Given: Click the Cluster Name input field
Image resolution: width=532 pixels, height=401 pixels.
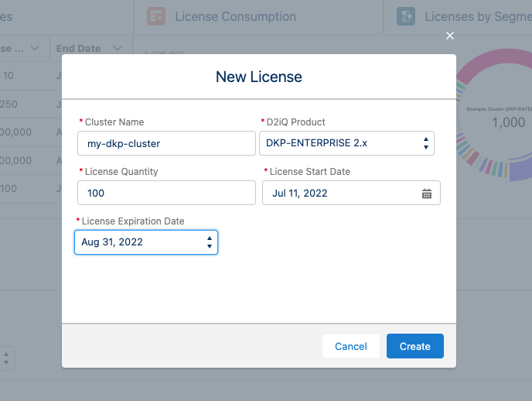Looking at the screenshot, I should [x=166, y=143].
